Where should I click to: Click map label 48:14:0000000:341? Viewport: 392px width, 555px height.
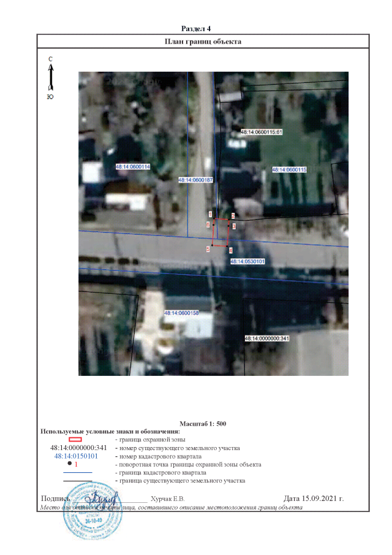point(266,339)
